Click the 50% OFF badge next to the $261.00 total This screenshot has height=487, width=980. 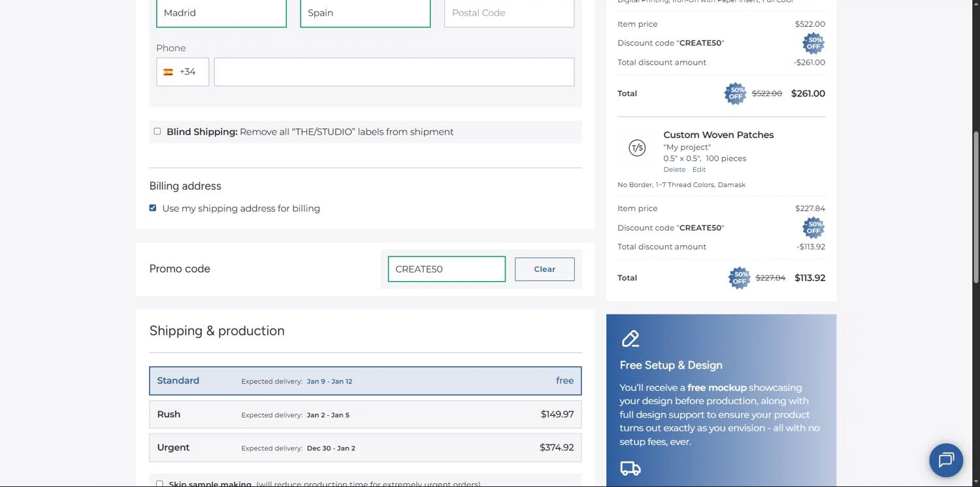pos(736,93)
